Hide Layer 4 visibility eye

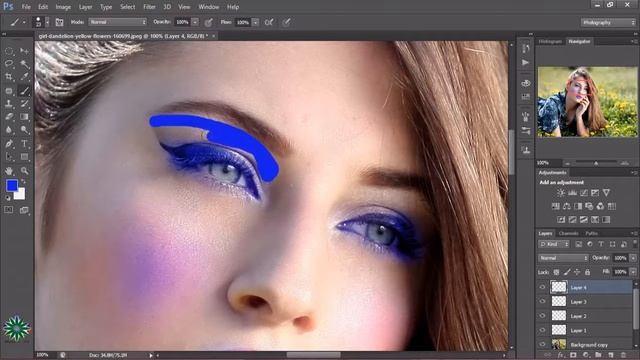click(x=542, y=287)
